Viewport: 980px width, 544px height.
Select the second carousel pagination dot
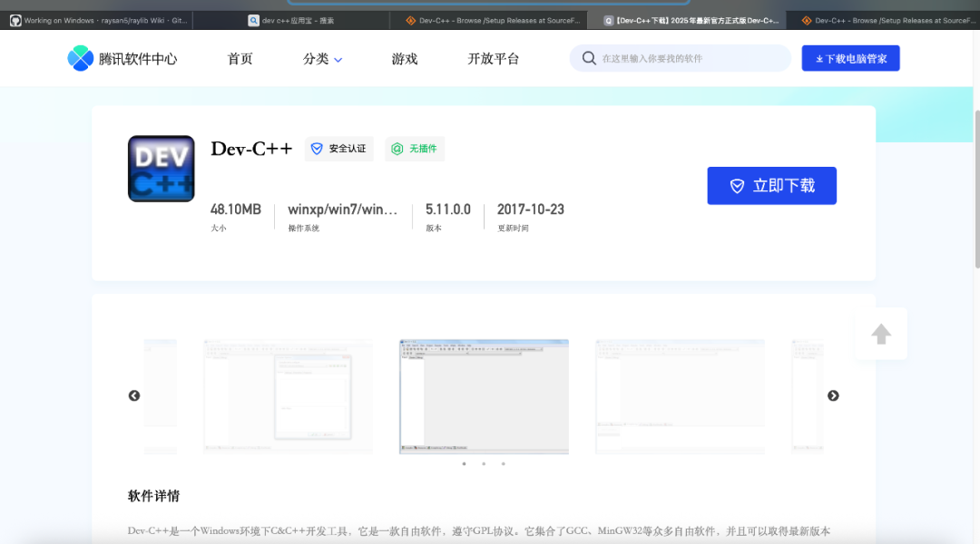click(x=484, y=464)
